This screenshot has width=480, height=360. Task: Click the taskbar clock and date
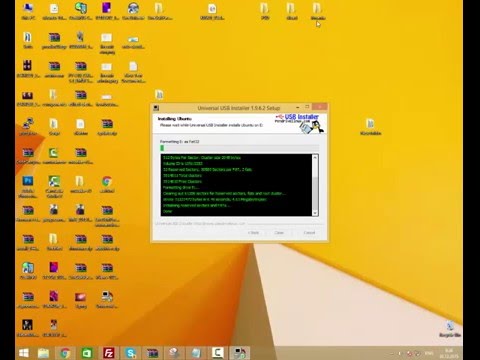click(x=449, y=353)
